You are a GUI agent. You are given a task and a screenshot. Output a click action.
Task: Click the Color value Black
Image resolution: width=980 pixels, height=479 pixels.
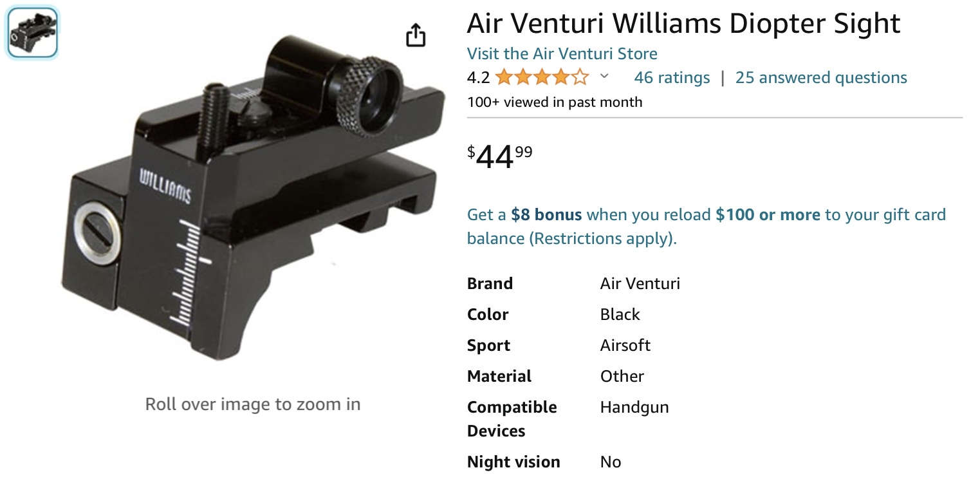pos(620,314)
